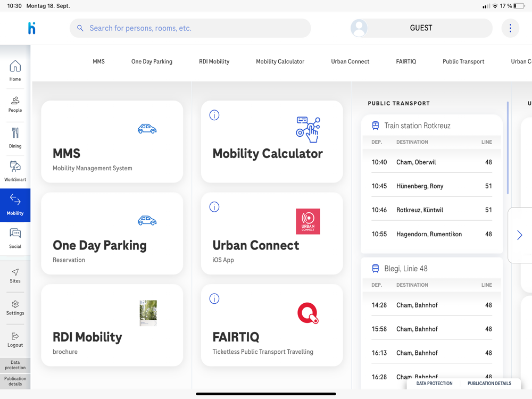This screenshot has height=399, width=532.
Task: Open the WorkSmart sidebar icon
Action: point(15,171)
